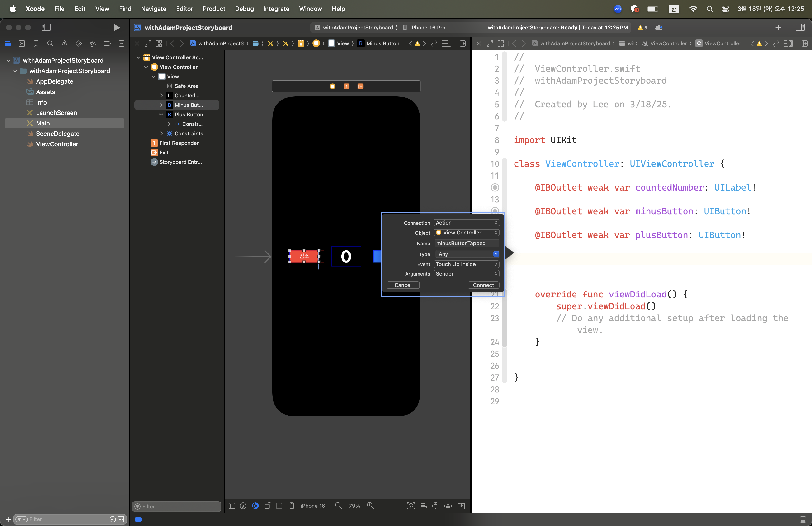Open the Breakpoint navigator icon
Screen dimensions: 812x526
pyautogui.click(x=107, y=43)
